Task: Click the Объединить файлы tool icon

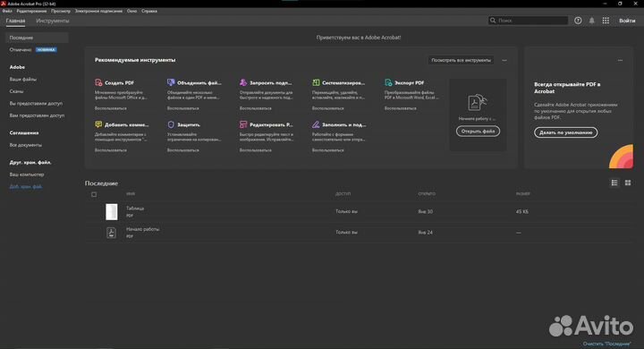Action: point(171,82)
